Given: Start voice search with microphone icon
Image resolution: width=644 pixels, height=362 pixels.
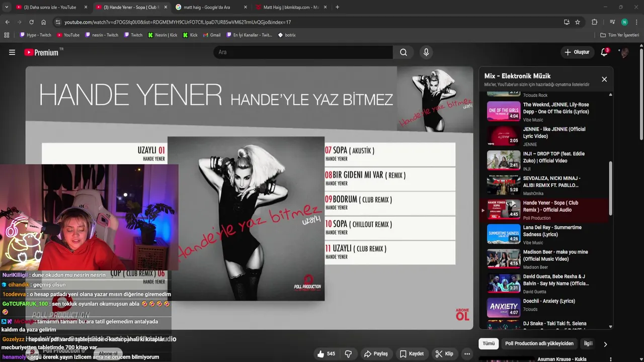Looking at the screenshot, I should tap(426, 52).
